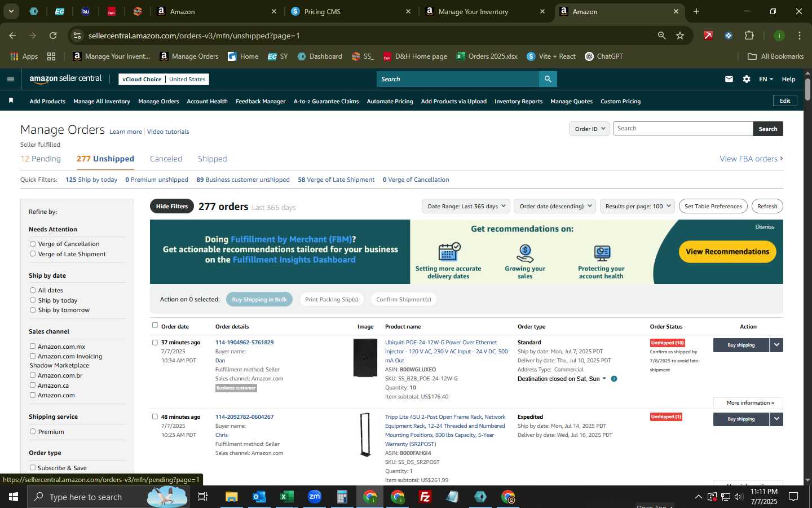Screen dimensions: 812x508
Task: Expand Destination closed on Sat, Sun arrow
Action: (x=604, y=379)
